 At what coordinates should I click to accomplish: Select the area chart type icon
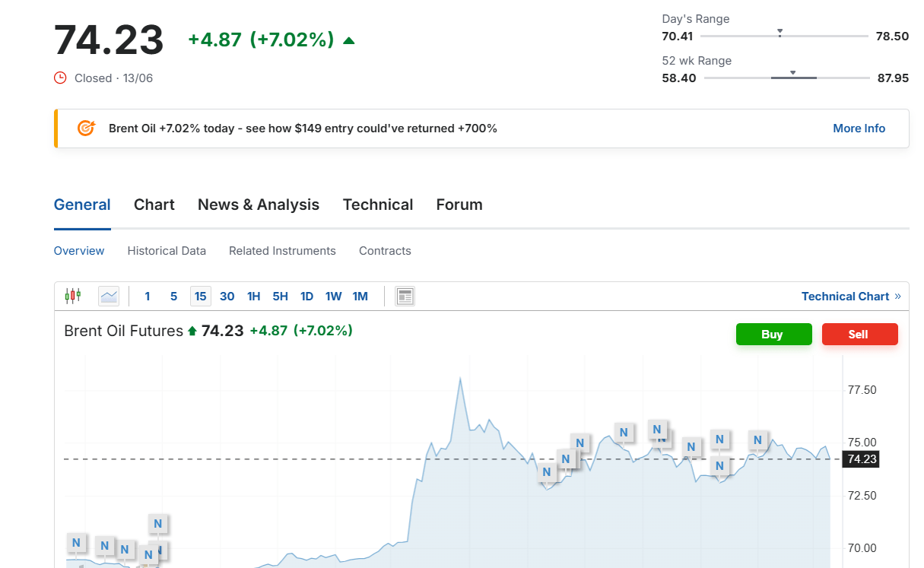[x=109, y=296]
